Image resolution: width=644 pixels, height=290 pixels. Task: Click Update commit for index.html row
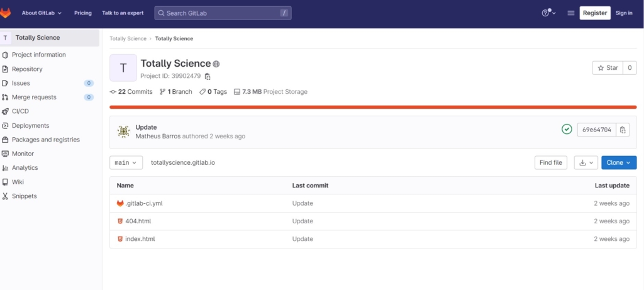[303, 238]
